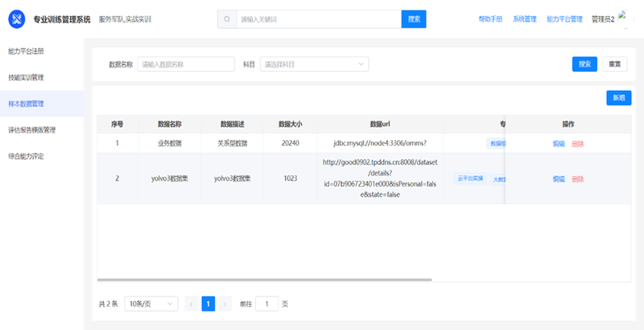Click the blue 搜索 button in filter row
Image resolution: width=644 pixels, height=330 pixels.
584,64
